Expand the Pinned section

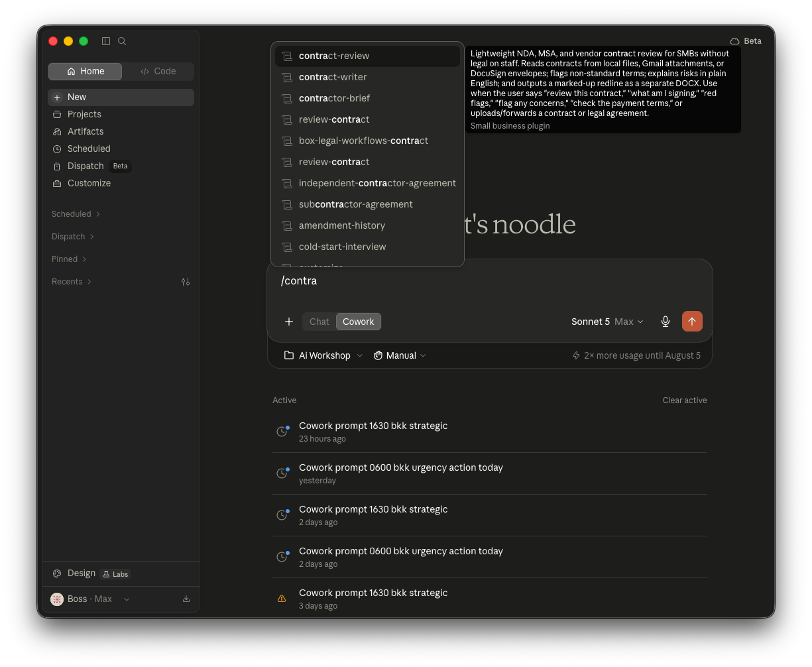[69, 259]
